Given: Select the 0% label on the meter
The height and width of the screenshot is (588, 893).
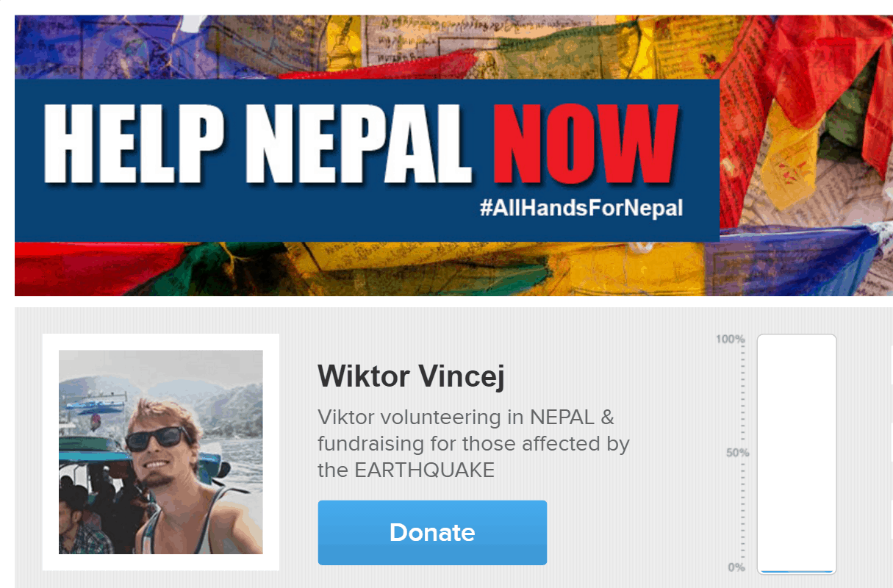Looking at the screenshot, I should [x=736, y=567].
